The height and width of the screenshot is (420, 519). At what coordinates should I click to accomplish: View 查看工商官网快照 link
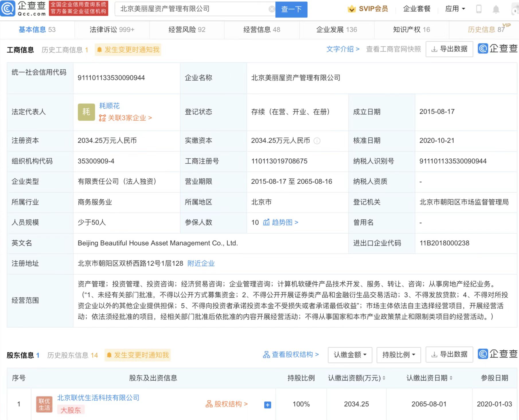(x=393, y=49)
